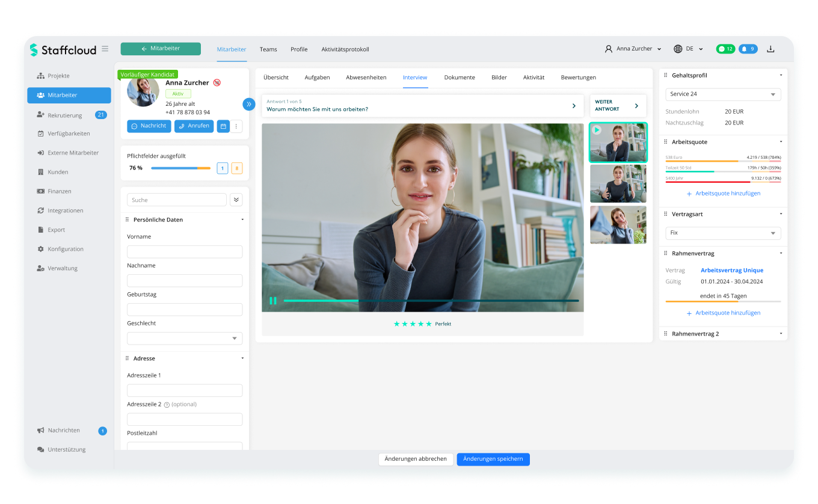This screenshot has width=818, height=504.
Task: Click the video progress bar
Action: pos(431,301)
